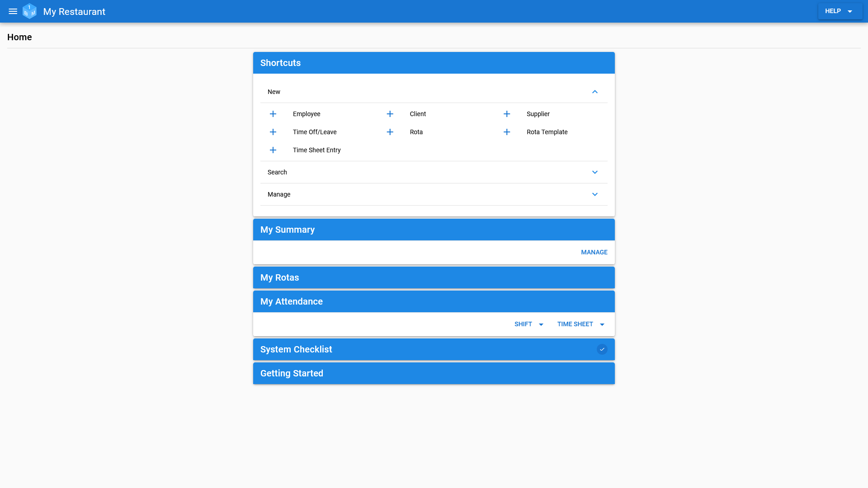Image resolution: width=868 pixels, height=488 pixels.
Task: Click the My Attendance section header
Action: tap(434, 301)
